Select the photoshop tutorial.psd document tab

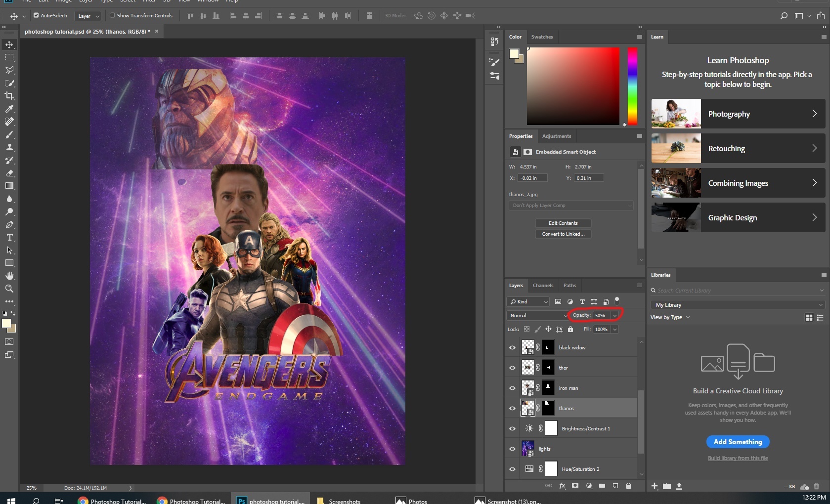click(x=87, y=31)
